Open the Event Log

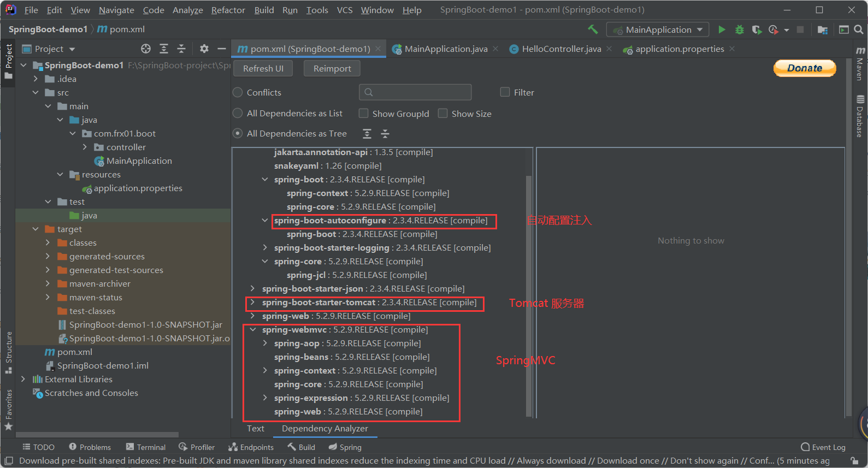[823, 447]
